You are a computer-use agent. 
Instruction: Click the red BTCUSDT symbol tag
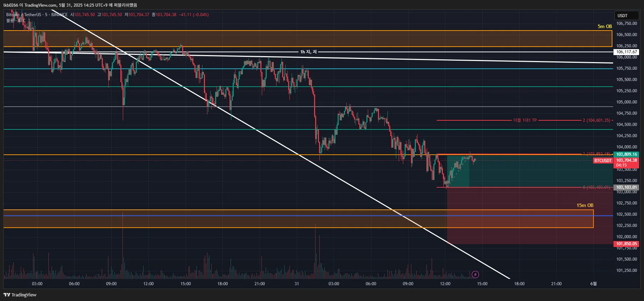click(603, 161)
